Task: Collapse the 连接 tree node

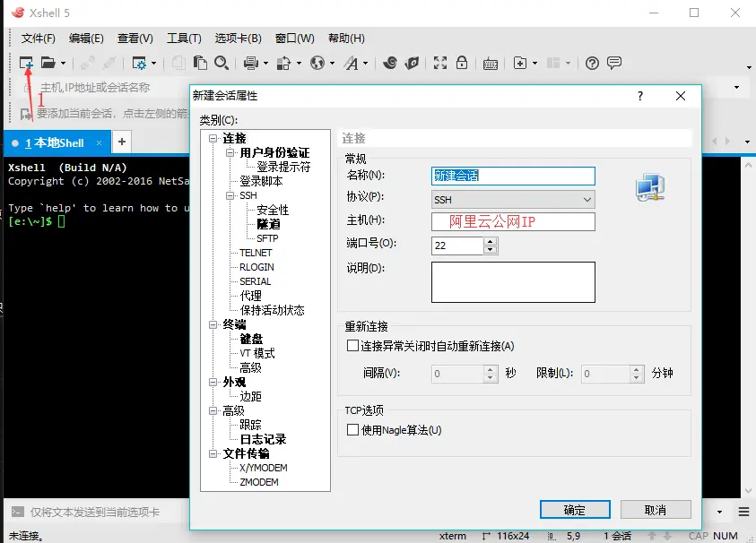Action: coord(213,138)
